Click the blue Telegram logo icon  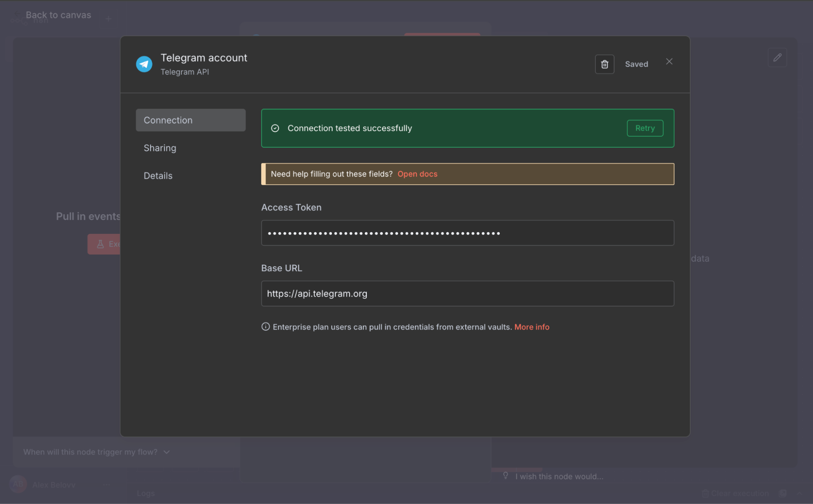[x=144, y=64]
